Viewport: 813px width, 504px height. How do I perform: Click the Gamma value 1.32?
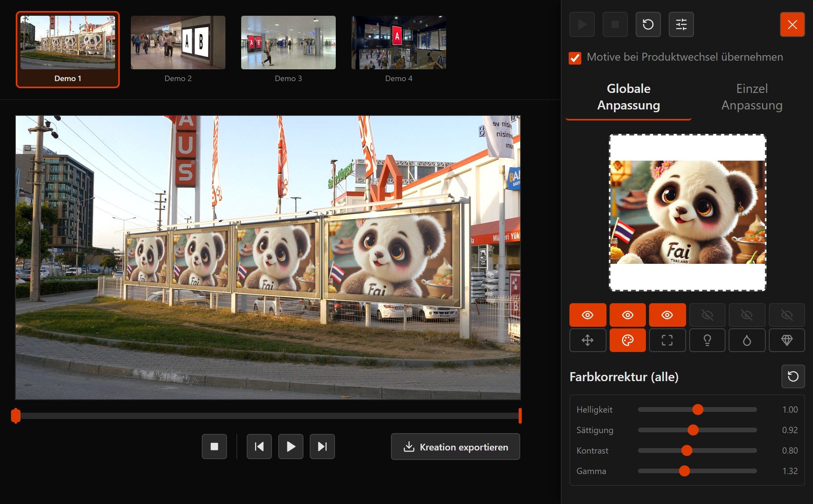pos(790,471)
